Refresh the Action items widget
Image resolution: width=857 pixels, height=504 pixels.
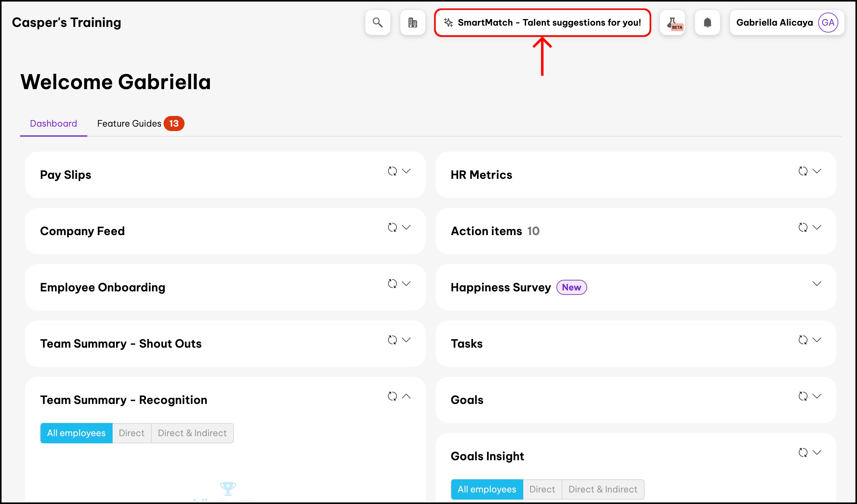tap(803, 227)
